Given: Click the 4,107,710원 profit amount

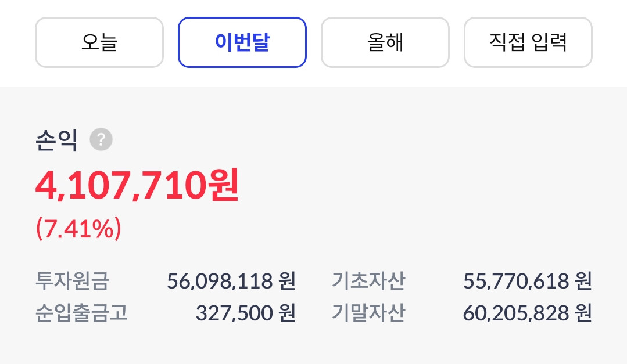Looking at the screenshot, I should click(x=137, y=185).
